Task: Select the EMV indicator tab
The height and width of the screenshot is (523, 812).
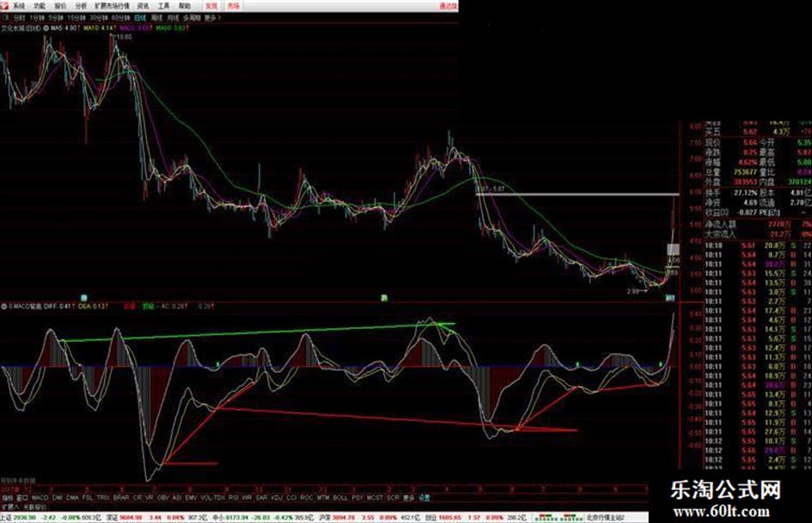Action: [191, 497]
